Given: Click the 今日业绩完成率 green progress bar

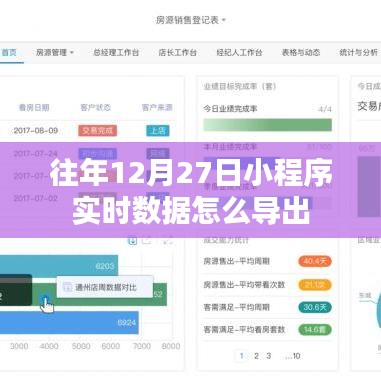Looking at the screenshot, I should pyautogui.click(x=268, y=125).
